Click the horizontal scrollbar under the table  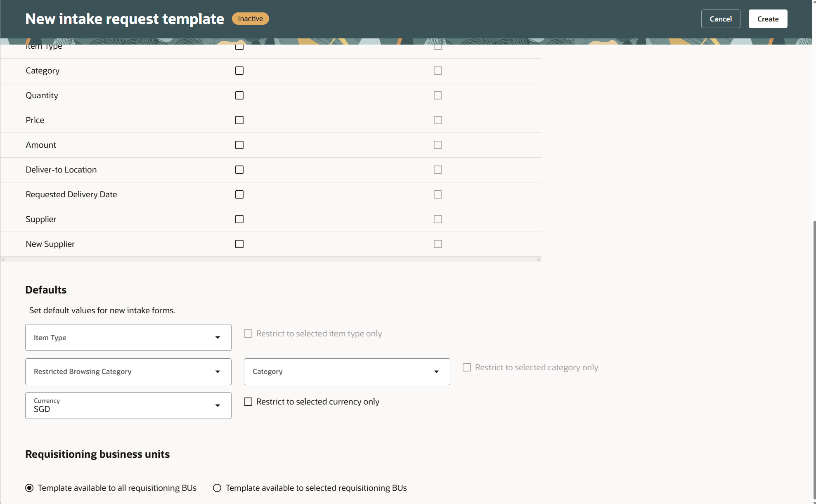point(271,260)
